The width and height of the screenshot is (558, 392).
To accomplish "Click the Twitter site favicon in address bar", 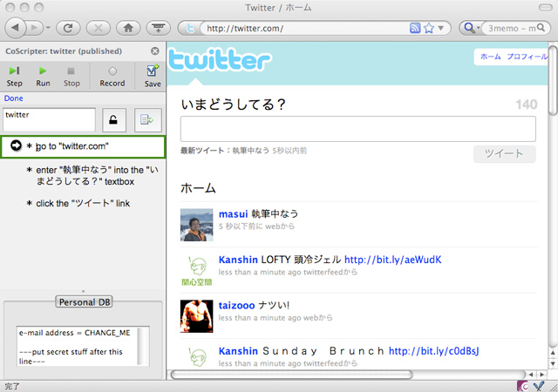I will pos(190,28).
